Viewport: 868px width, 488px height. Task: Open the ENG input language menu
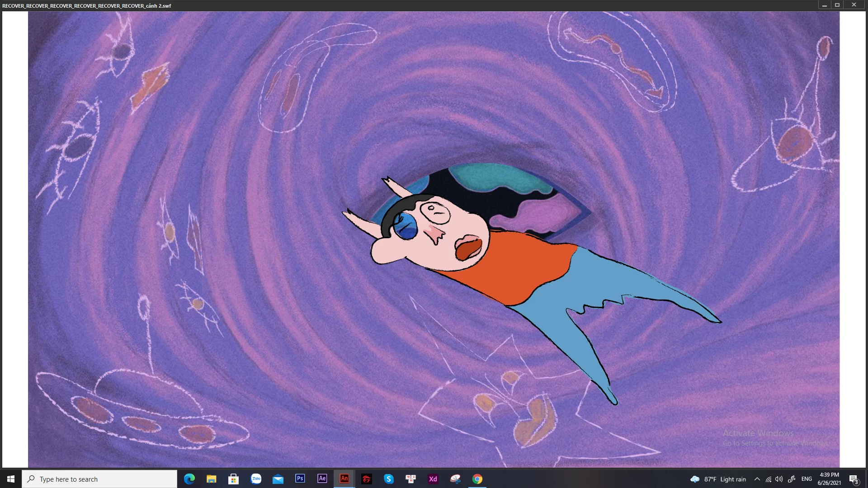807,479
